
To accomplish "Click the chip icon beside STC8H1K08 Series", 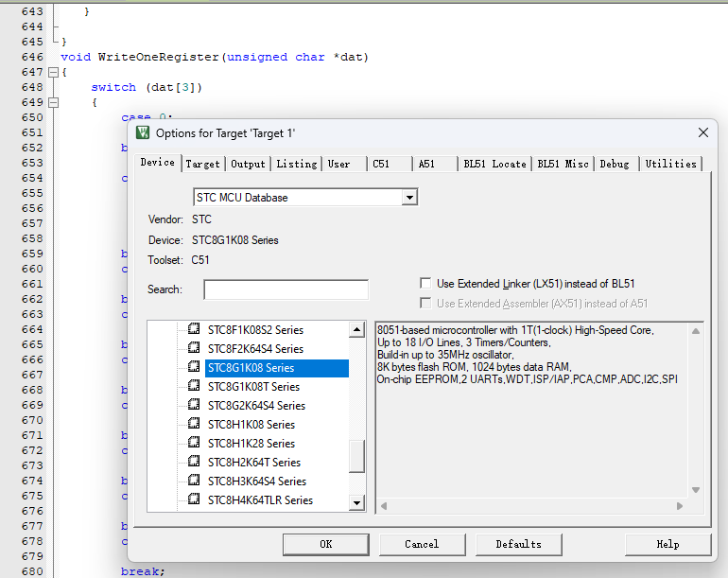I will (x=194, y=424).
